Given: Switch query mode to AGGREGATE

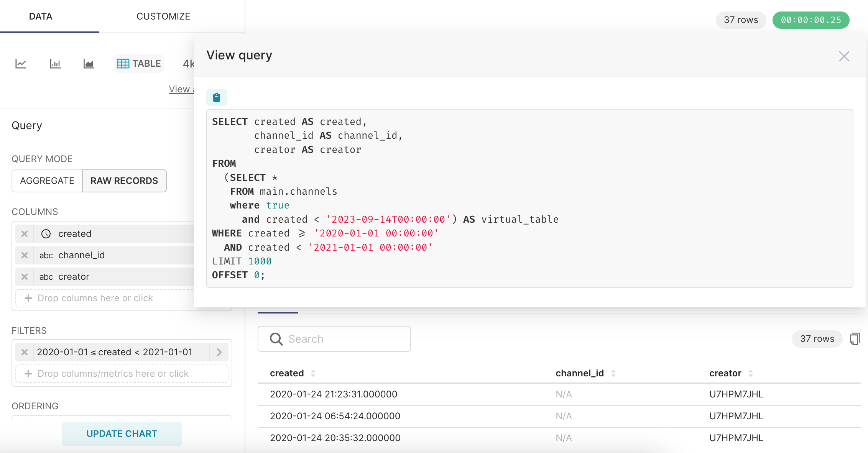Looking at the screenshot, I should pos(47,181).
